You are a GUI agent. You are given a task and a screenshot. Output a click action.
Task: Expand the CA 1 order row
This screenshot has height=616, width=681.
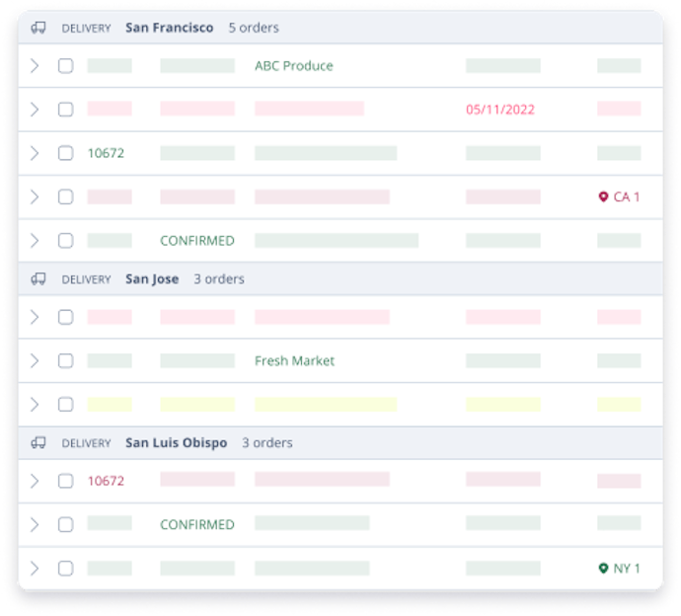(x=35, y=196)
